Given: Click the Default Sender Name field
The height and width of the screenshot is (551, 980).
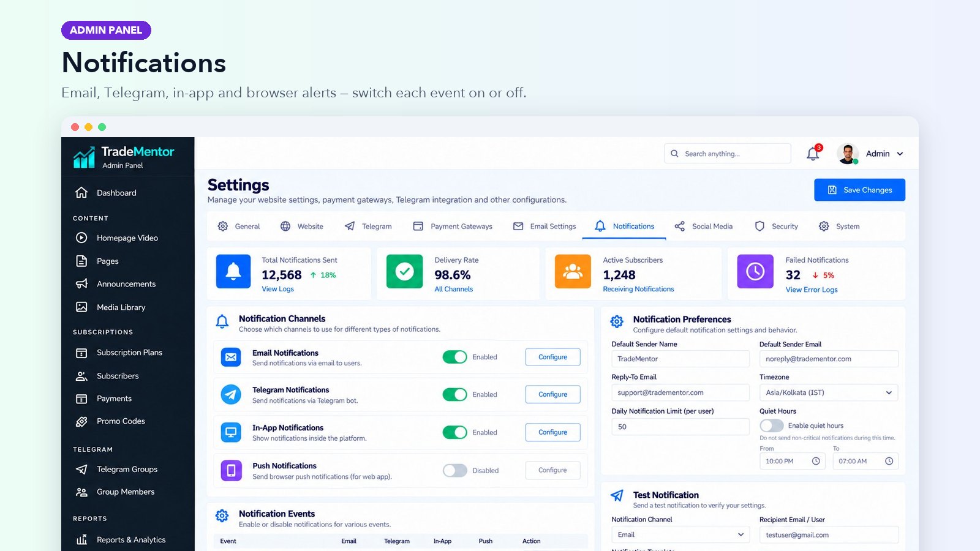Looking at the screenshot, I should [680, 359].
